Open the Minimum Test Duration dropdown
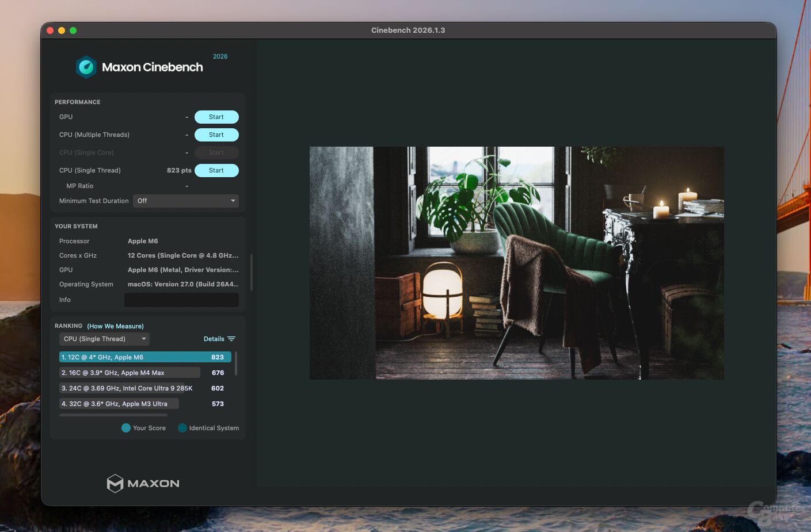This screenshot has height=532, width=811. pyautogui.click(x=186, y=201)
